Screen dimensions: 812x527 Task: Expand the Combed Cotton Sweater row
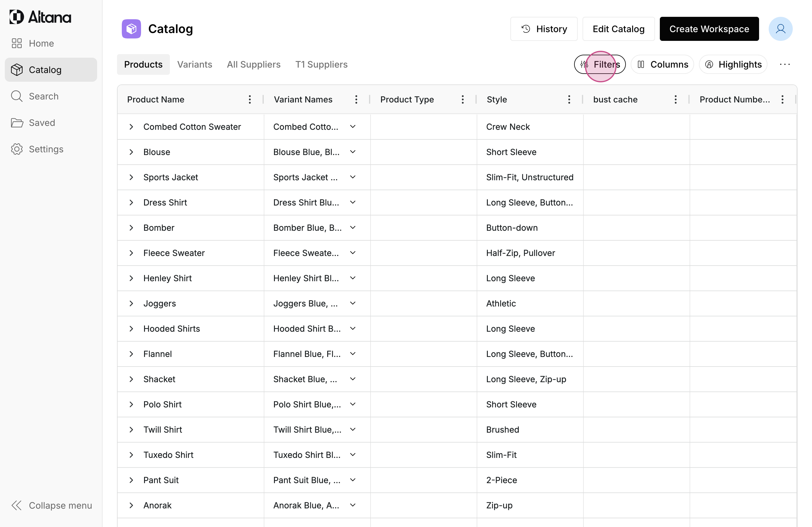tap(131, 127)
